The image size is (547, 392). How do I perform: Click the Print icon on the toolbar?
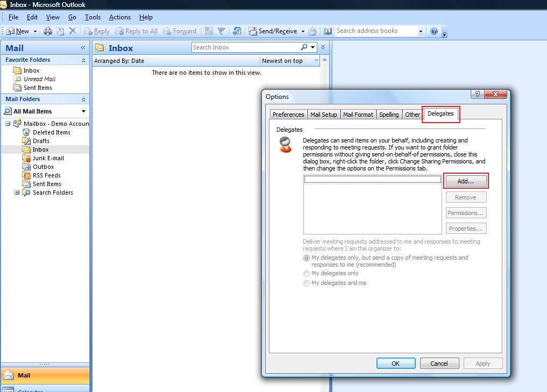48,31
